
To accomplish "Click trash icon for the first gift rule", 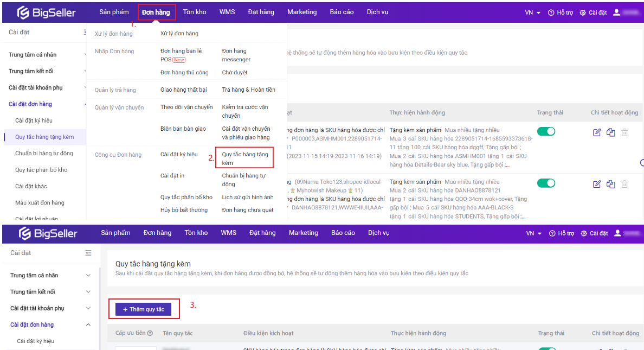I will [624, 132].
